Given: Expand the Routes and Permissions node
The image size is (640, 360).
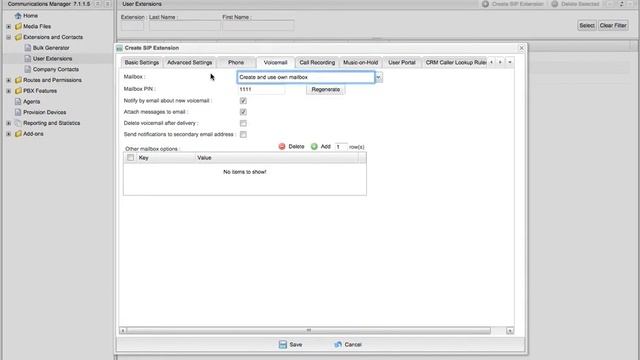Looking at the screenshot, I should pos(9,80).
